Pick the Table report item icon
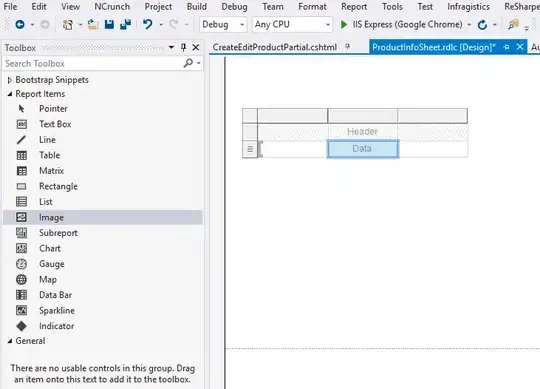The height and width of the screenshot is (389, 540). coord(21,155)
